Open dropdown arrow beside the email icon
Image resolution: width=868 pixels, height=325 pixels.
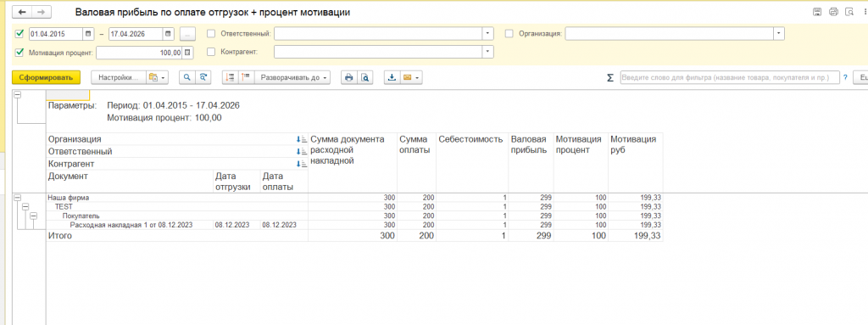(417, 78)
